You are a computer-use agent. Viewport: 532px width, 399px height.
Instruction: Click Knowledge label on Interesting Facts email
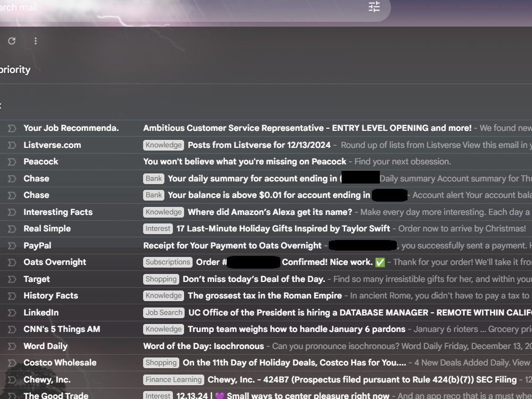163,212
